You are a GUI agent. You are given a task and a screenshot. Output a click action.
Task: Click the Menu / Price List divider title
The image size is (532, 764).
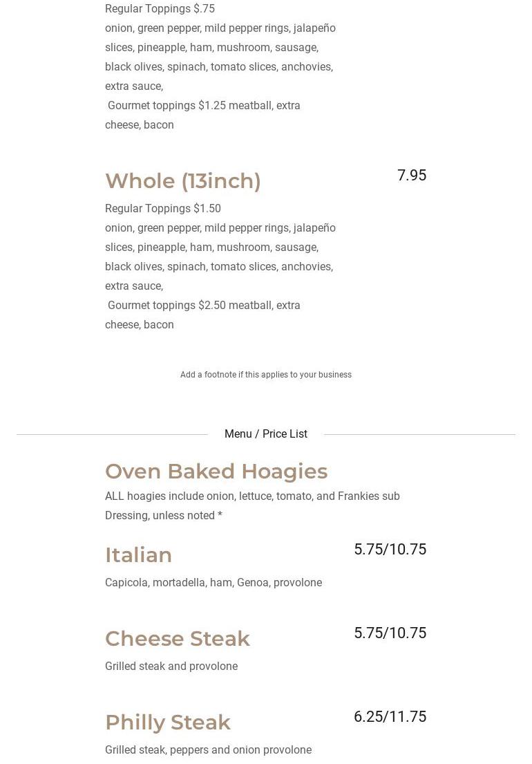click(266, 434)
